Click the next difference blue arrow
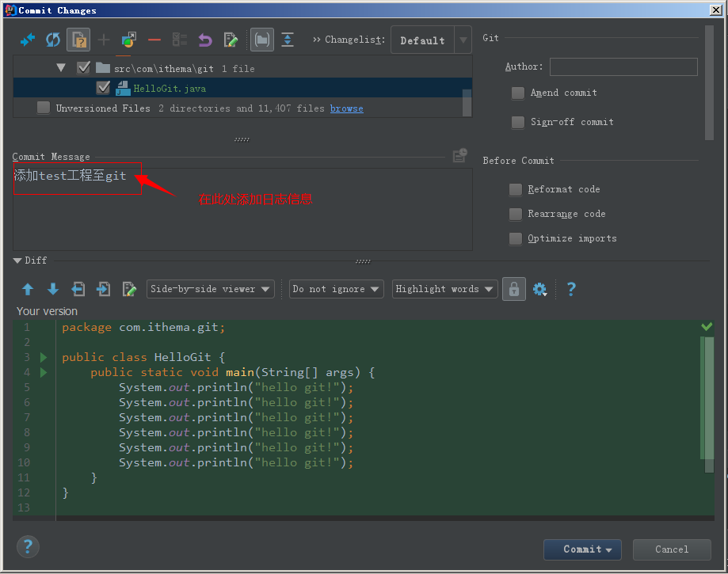728x574 pixels. point(52,289)
